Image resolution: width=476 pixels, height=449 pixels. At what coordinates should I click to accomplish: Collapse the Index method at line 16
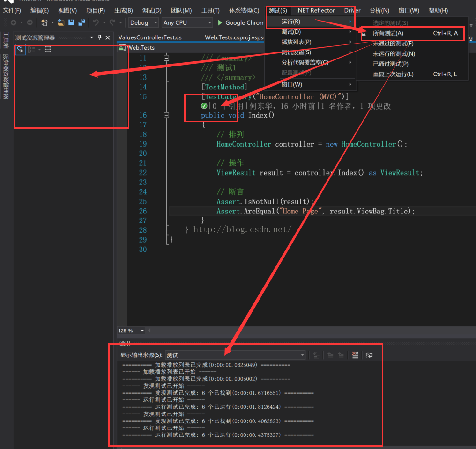(x=166, y=115)
